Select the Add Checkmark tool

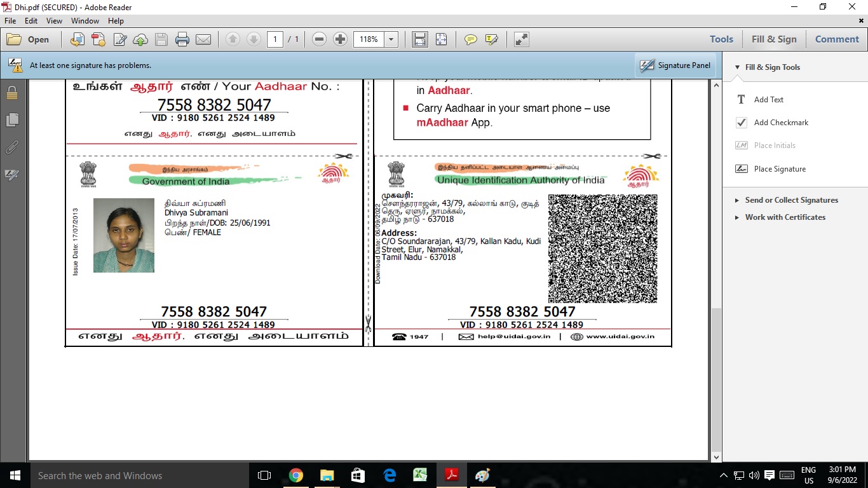781,123
